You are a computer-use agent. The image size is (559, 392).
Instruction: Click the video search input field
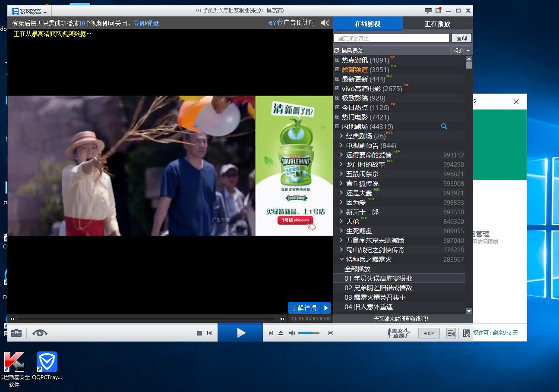coord(392,38)
